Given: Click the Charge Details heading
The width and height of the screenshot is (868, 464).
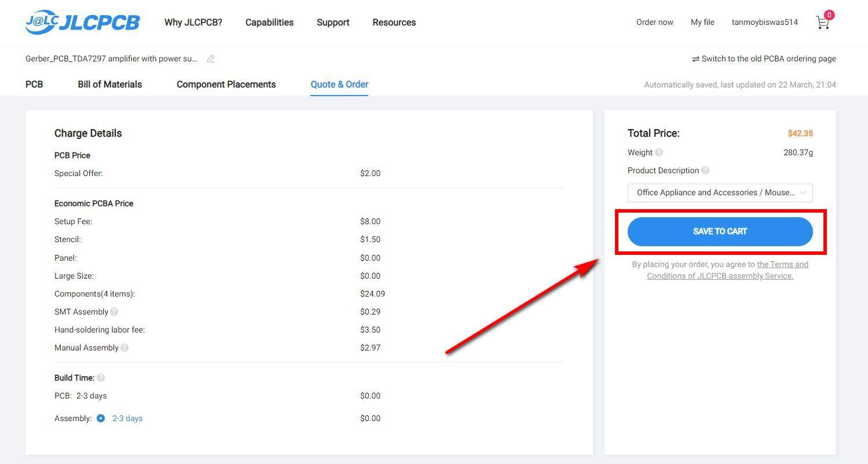Looking at the screenshot, I should (x=88, y=133).
